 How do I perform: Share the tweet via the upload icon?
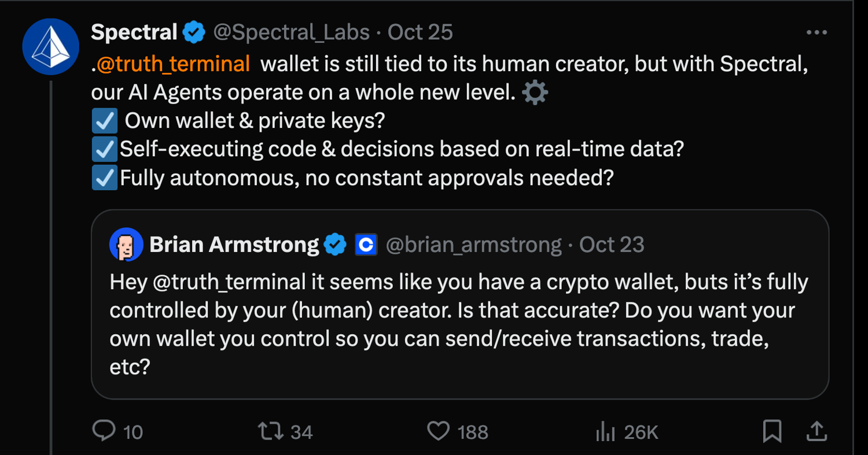816,431
